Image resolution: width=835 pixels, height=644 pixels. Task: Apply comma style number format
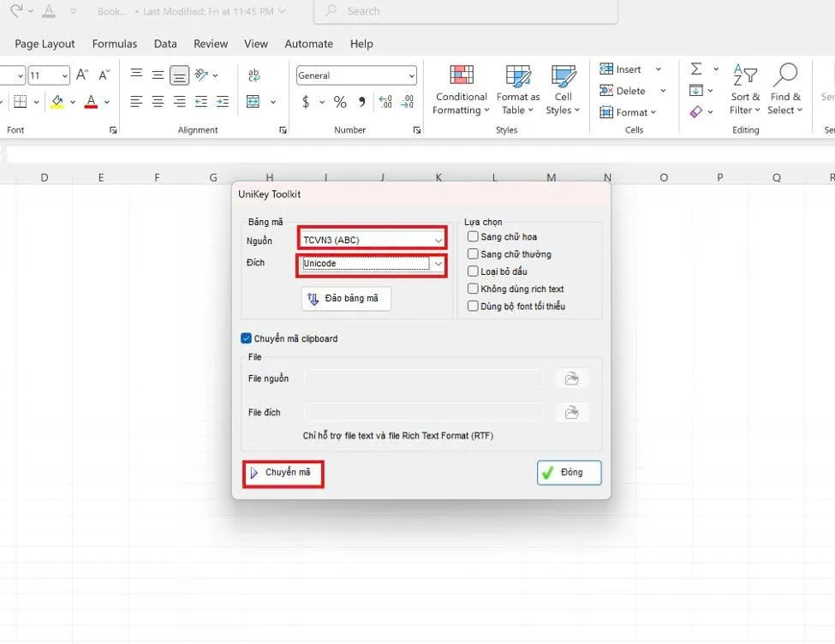[x=362, y=101]
